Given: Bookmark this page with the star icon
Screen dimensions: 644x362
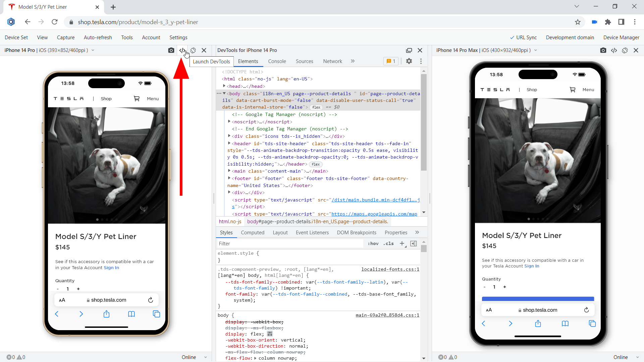Looking at the screenshot, I should pyautogui.click(x=578, y=22).
